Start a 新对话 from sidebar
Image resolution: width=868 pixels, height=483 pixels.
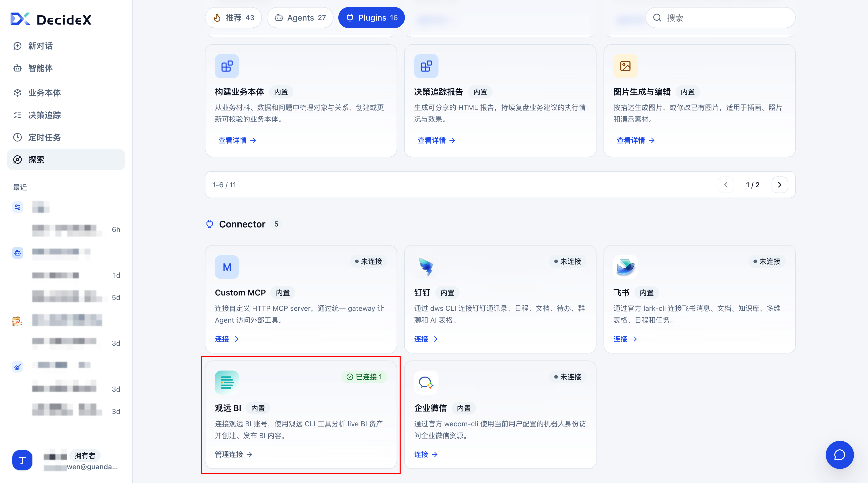66,46
